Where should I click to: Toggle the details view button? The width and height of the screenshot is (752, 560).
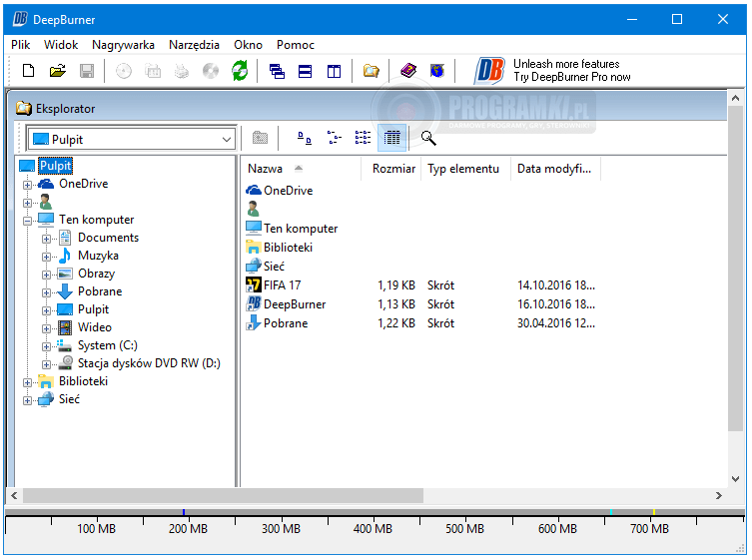391,138
